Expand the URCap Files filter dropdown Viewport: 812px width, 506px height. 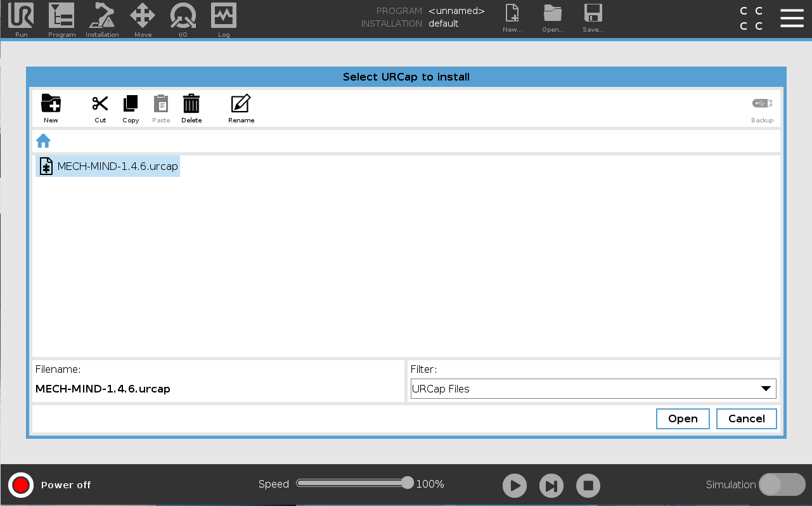click(593, 389)
